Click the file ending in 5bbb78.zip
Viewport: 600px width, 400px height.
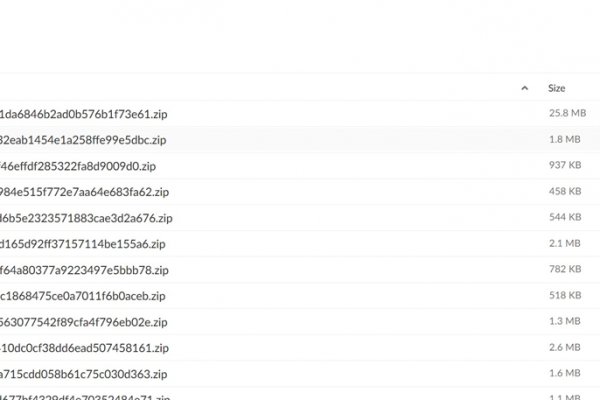[x=83, y=270]
